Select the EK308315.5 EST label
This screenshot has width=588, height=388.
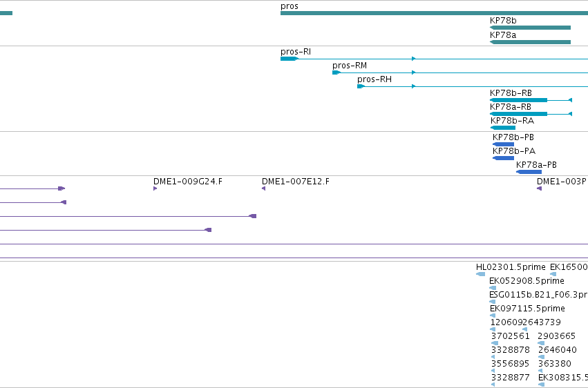[x=563, y=378]
